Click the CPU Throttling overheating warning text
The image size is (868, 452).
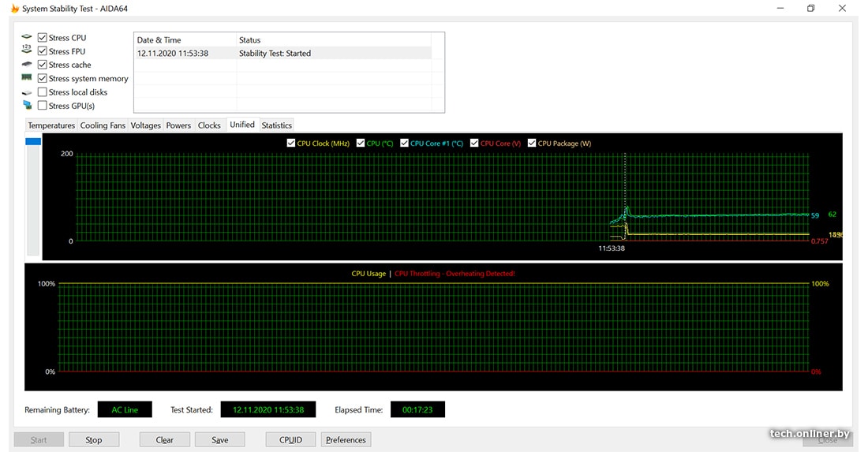tap(455, 273)
